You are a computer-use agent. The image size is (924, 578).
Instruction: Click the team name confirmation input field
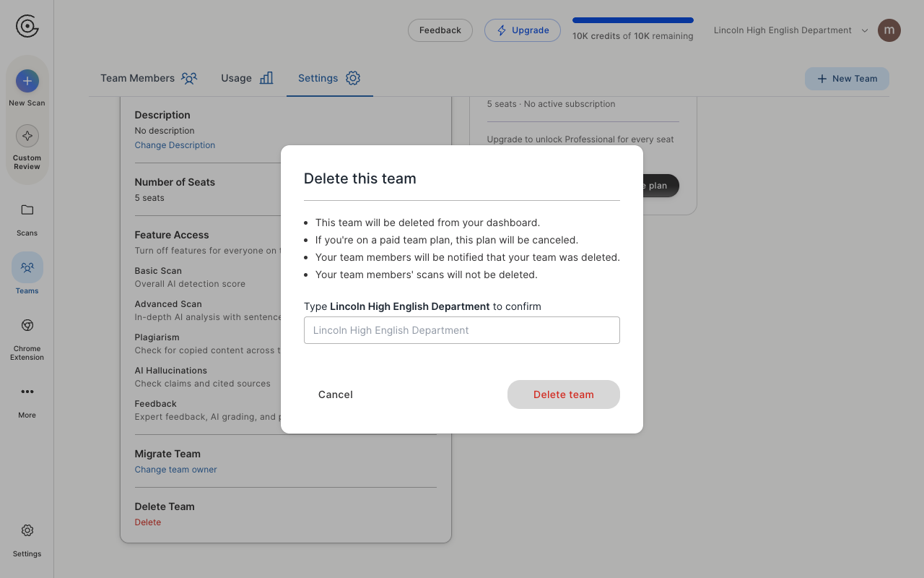point(462,330)
